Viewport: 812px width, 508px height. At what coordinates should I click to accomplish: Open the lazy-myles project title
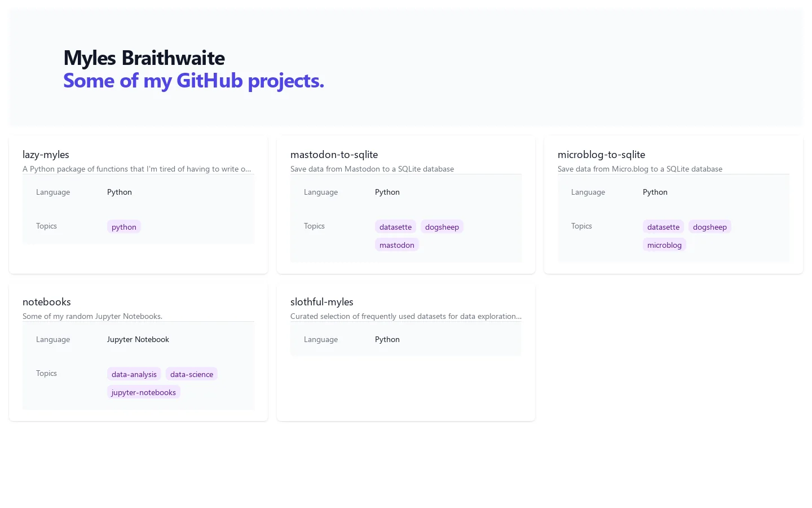[46, 155]
